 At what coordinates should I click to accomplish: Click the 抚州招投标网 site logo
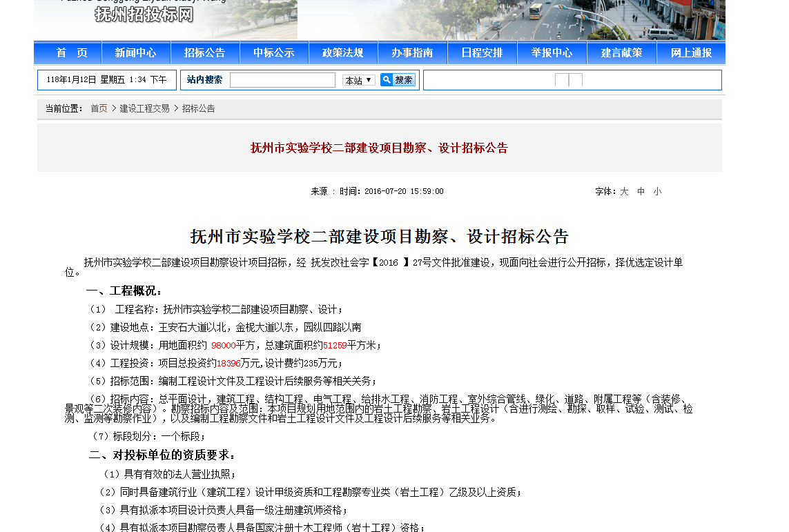(144, 14)
